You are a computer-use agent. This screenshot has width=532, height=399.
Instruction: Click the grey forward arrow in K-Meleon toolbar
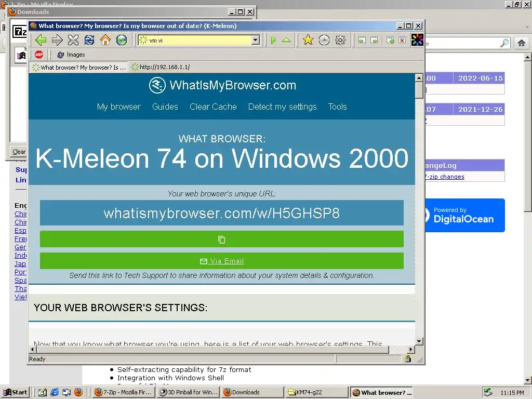tap(57, 40)
